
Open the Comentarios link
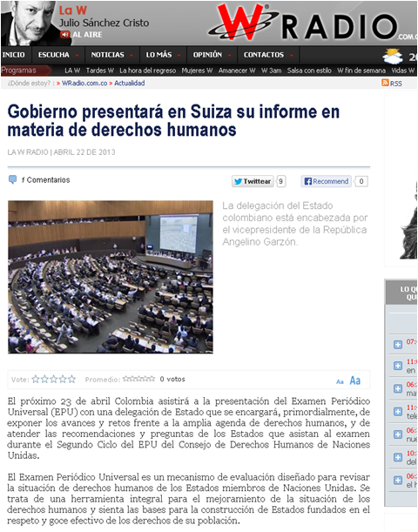point(45,180)
